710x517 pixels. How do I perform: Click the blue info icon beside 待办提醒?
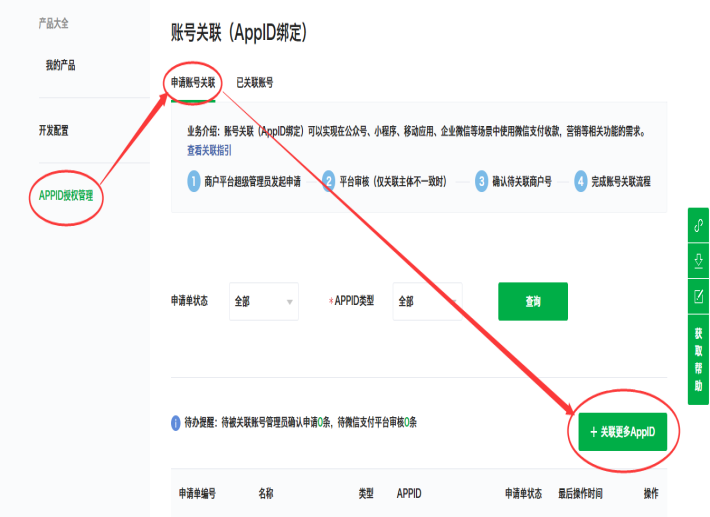(x=177, y=423)
